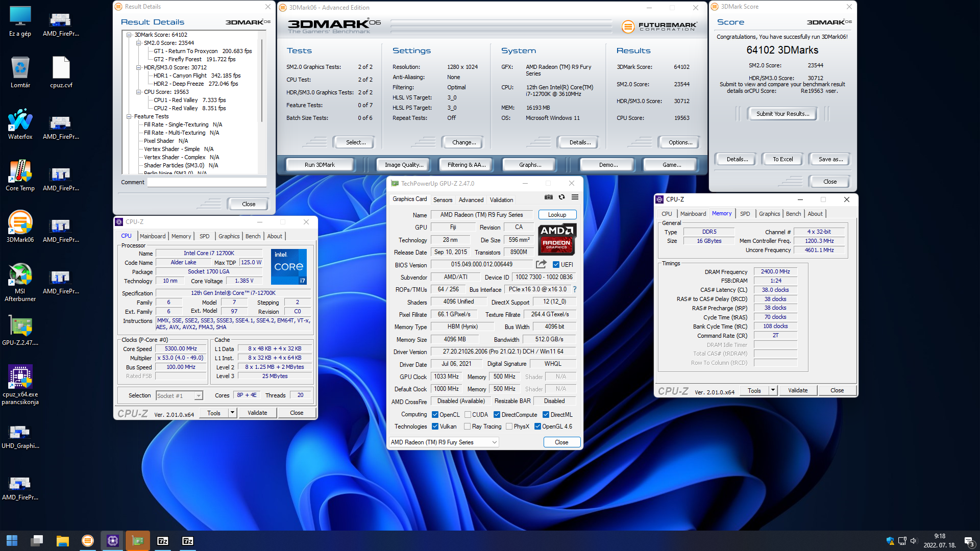Screen dimensions: 980x551
Task: Toggle the PhysX checkbox
Action: (x=509, y=427)
